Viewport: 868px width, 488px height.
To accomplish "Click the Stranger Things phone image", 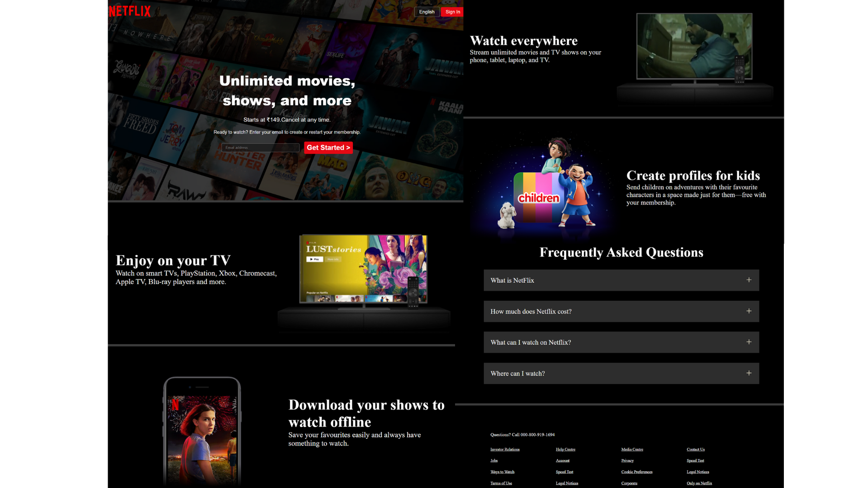I will point(202,432).
